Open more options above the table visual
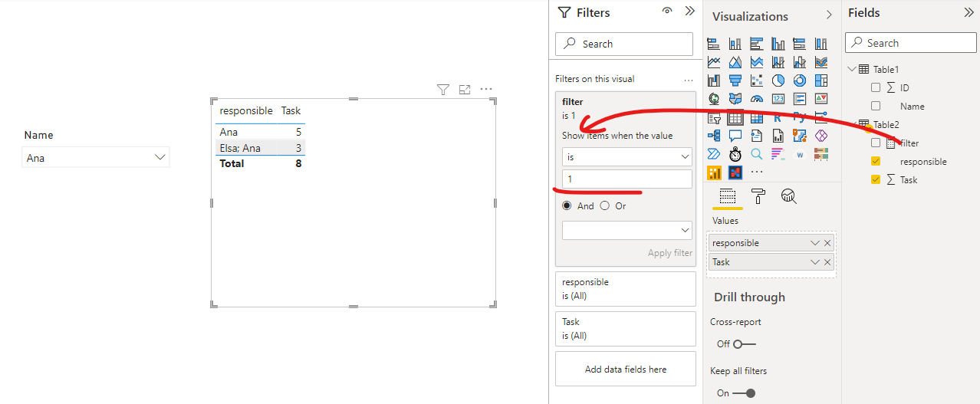 486,89
